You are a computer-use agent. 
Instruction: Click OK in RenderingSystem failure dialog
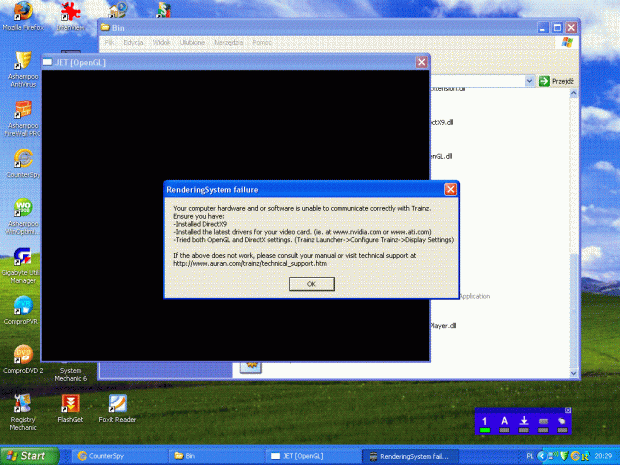311,284
